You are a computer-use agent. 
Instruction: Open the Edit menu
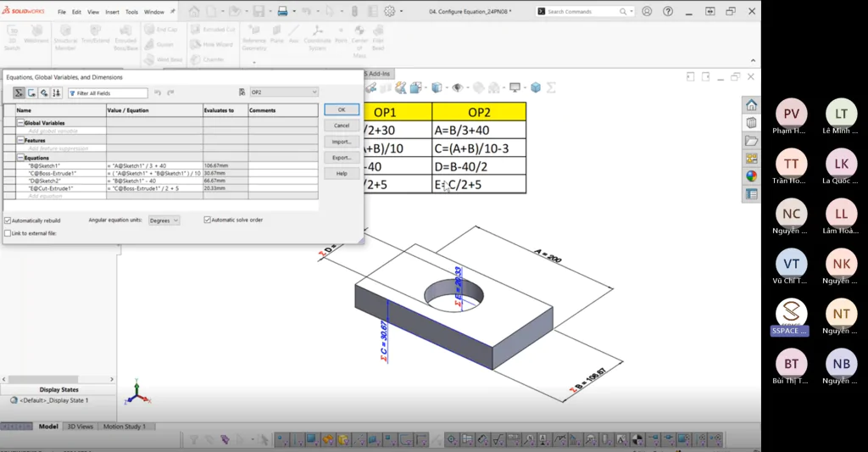point(76,12)
